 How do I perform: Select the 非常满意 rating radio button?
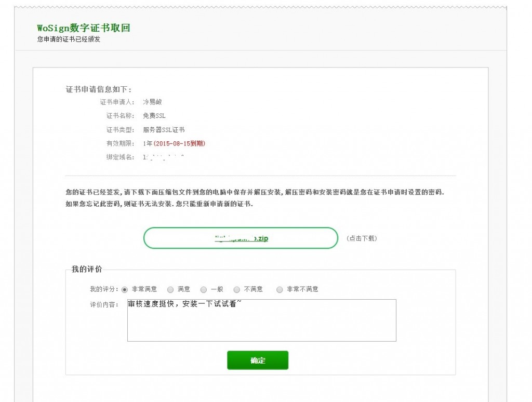coord(125,289)
